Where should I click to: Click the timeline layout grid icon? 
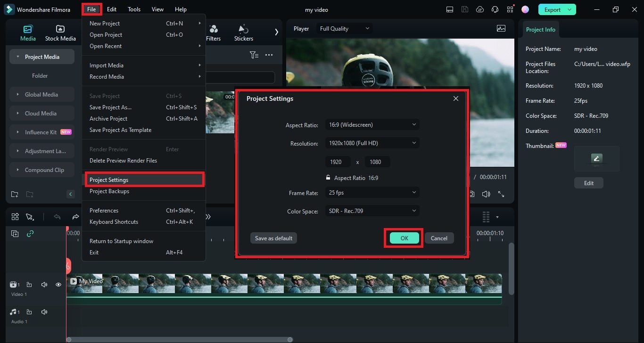tap(15, 217)
